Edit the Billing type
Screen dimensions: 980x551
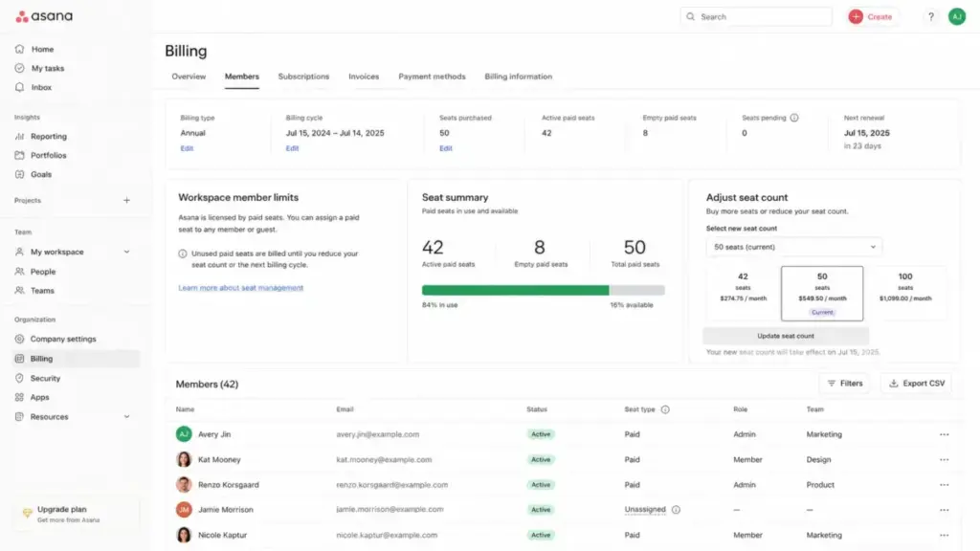(187, 148)
